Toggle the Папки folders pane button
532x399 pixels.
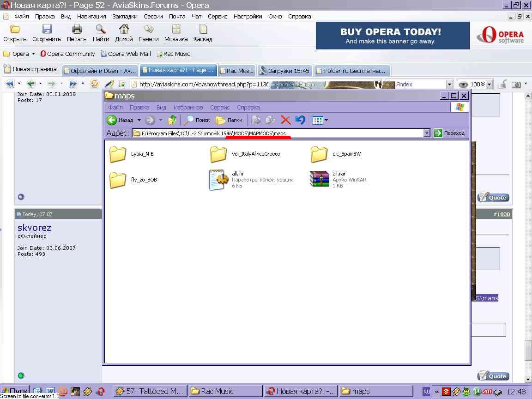(230, 120)
